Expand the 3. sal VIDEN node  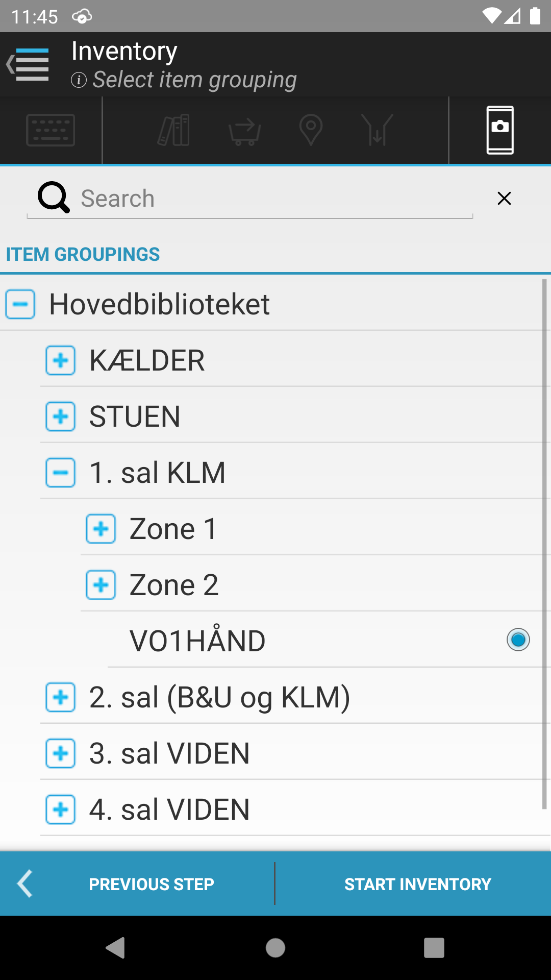pyautogui.click(x=61, y=753)
